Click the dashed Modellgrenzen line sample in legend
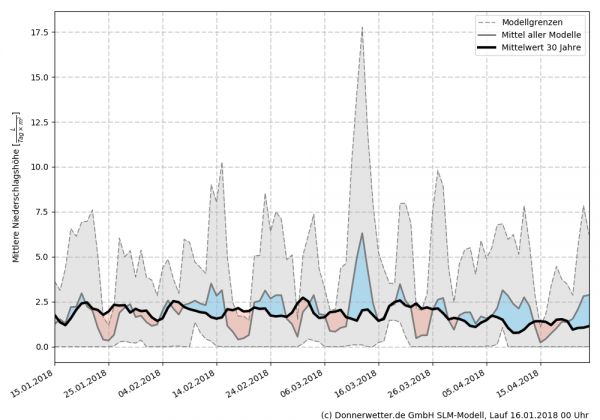 [x=488, y=22]
